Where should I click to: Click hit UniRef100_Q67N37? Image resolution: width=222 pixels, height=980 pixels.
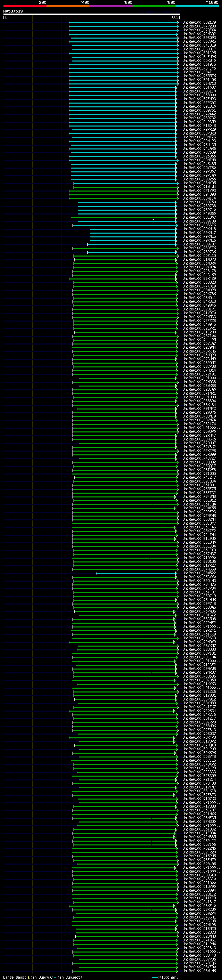pyautogui.click(x=199, y=554)
